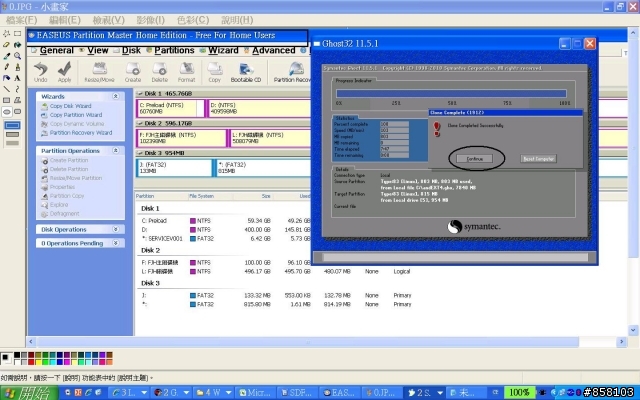Expand the '2 G.' taskbar group dropdown
The height and width of the screenshot is (400, 640).
(186, 393)
